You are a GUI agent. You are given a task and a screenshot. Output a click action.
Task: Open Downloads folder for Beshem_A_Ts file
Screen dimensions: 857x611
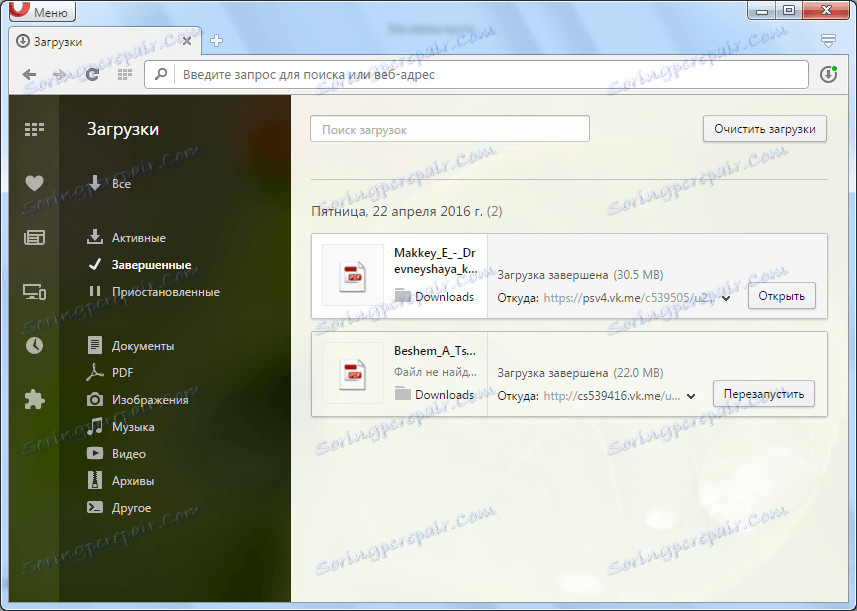[435, 395]
